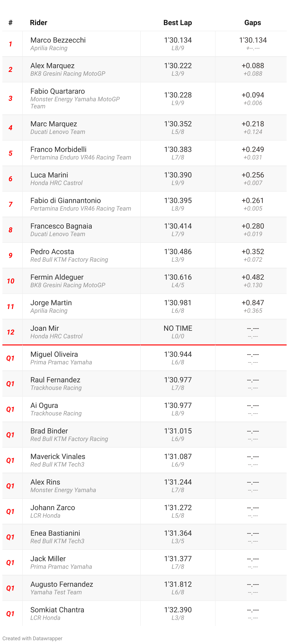This screenshot has width=289, height=644.
Task: Select rider name Marco Bezzecchi
Action: coord(58,40)
